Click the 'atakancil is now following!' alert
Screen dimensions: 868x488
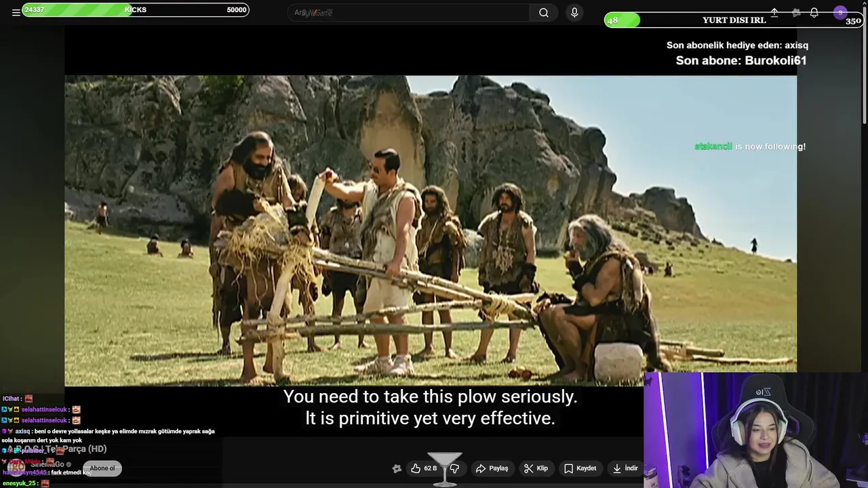pyautogui.click(x=750, y=146)
